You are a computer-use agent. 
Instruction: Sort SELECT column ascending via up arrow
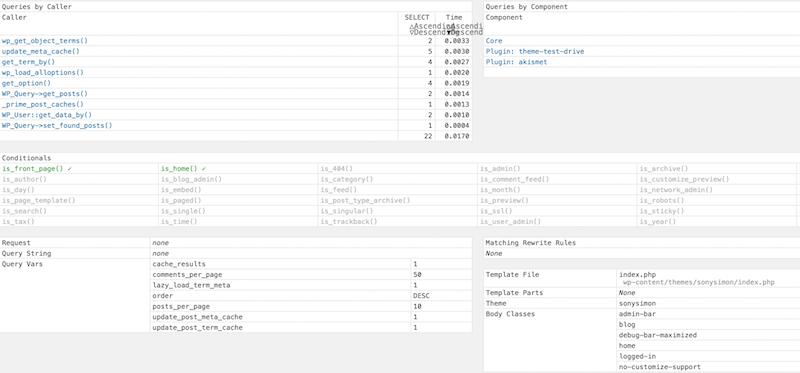pos(411,27)
